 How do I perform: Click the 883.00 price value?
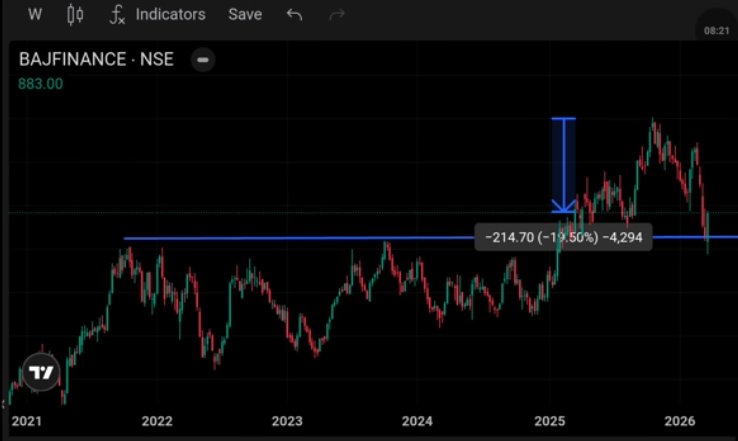point(40,84)
